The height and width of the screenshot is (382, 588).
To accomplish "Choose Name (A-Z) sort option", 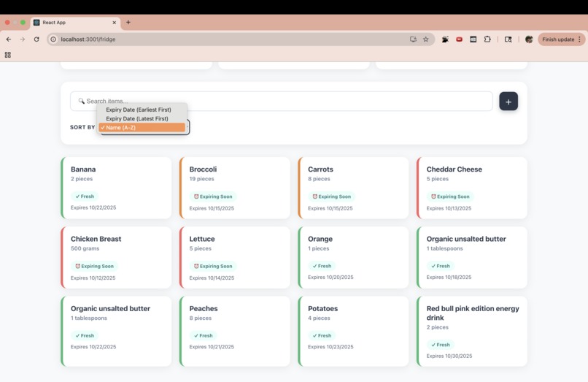I will [x=142, y=128].
